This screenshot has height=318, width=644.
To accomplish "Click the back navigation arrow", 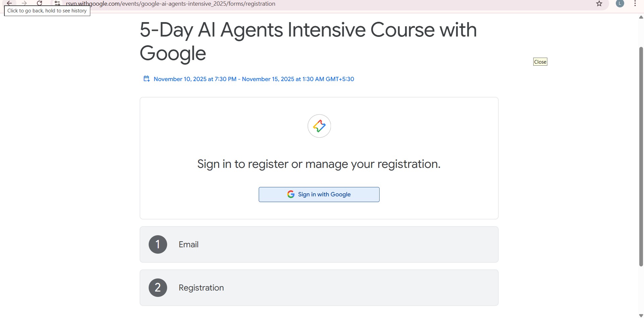I will [x=9, y=3].
